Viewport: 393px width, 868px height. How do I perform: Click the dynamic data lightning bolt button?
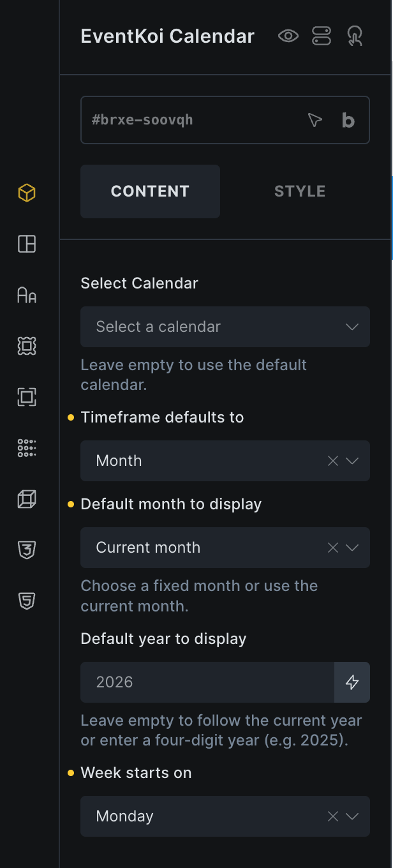coord(352,682)
